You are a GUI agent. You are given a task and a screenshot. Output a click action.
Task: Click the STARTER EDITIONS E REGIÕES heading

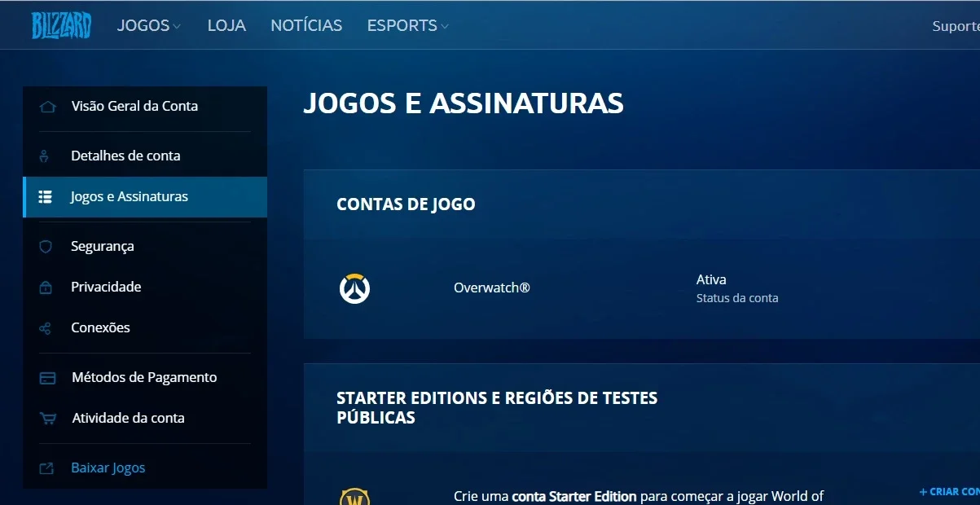point(497,408)
